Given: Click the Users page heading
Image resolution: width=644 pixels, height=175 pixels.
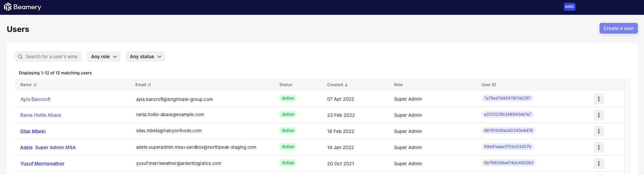Looking at the screenshot, I should 18,29.
